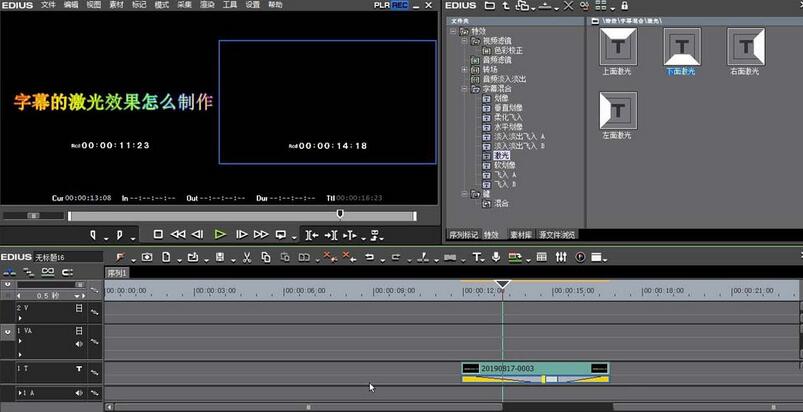
Task: Toggle REC recorder mode indicator
Action: point(399,5)
